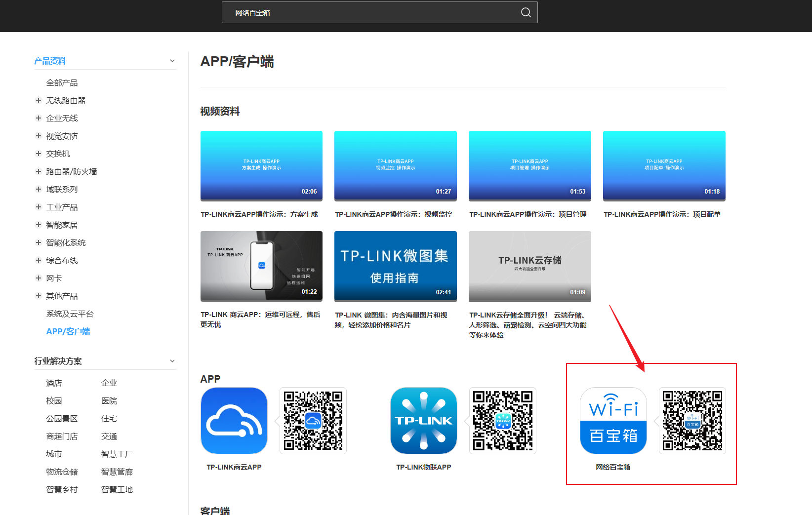Open the 酒店 industry solution
Screen dimensions: 812x515
point(54,383)
